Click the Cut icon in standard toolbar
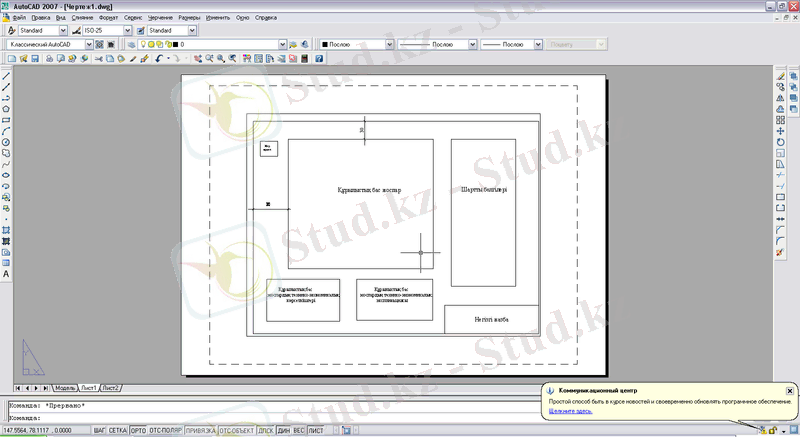Screen dimensions: 800x437 (x=99, y=59)
